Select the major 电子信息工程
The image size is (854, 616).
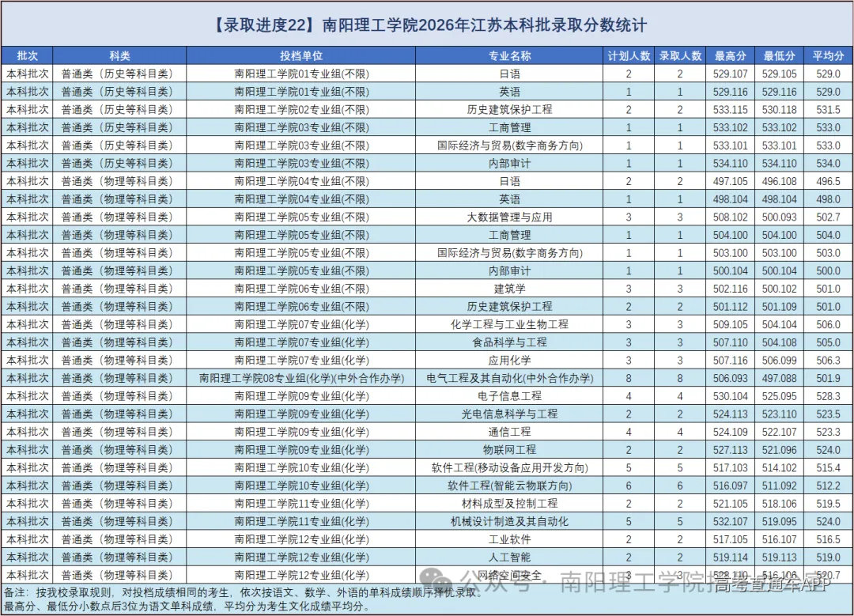coord(509,396)
